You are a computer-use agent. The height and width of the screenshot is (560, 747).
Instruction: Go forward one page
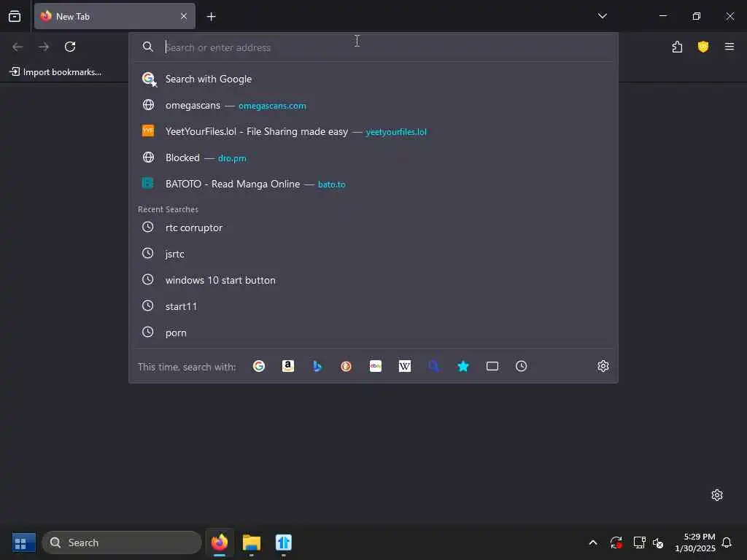tap(44, 47)
